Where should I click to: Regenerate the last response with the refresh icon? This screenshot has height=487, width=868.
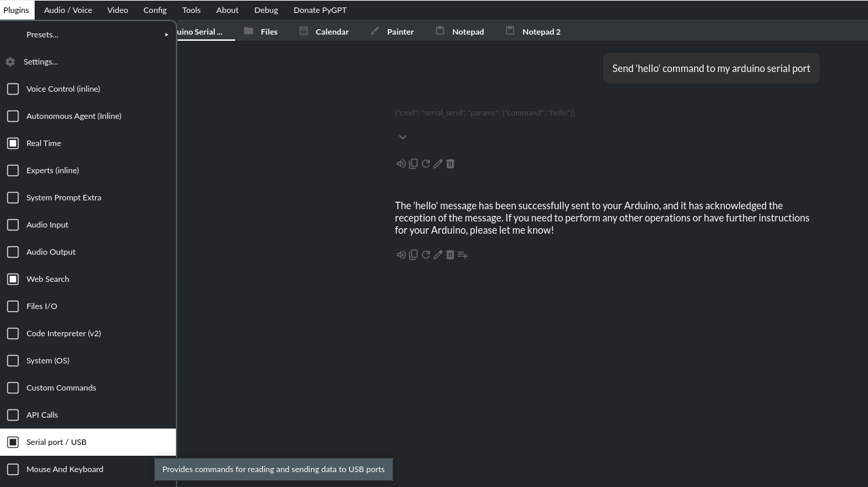pos(425,255)
